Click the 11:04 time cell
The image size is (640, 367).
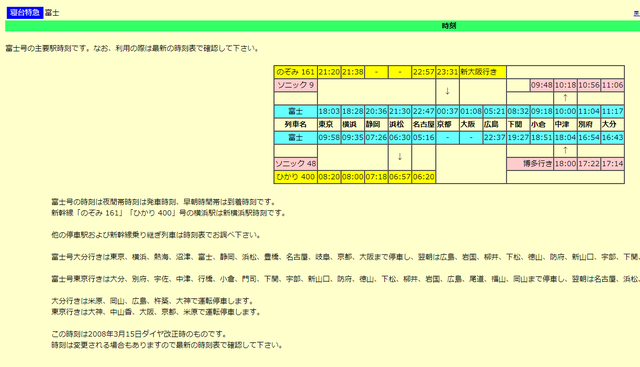[x=589, y=111]
